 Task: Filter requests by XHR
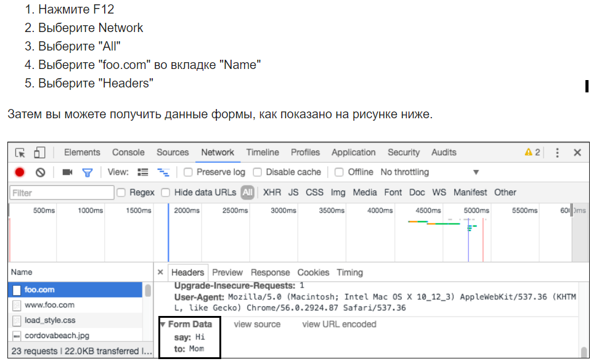tap(272, 193)
